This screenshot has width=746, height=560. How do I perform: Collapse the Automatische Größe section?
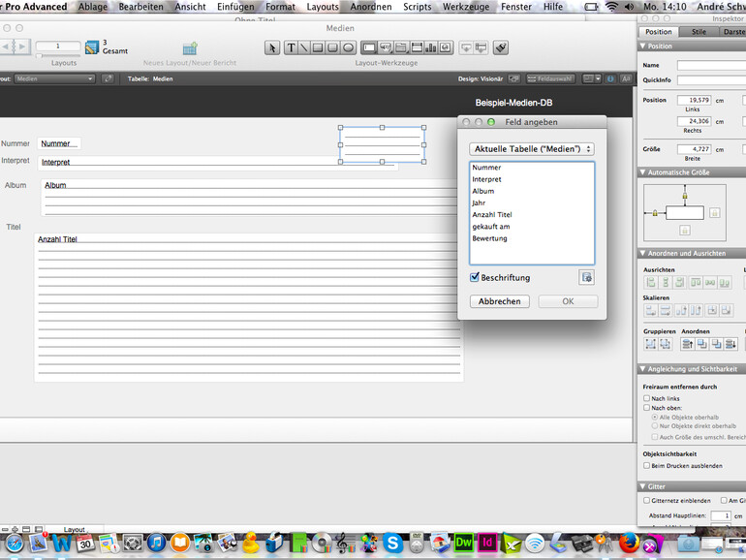[643, 172]
